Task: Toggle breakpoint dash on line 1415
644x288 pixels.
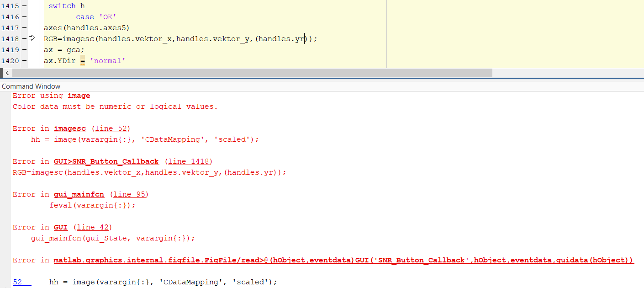Action: (24, 6)
